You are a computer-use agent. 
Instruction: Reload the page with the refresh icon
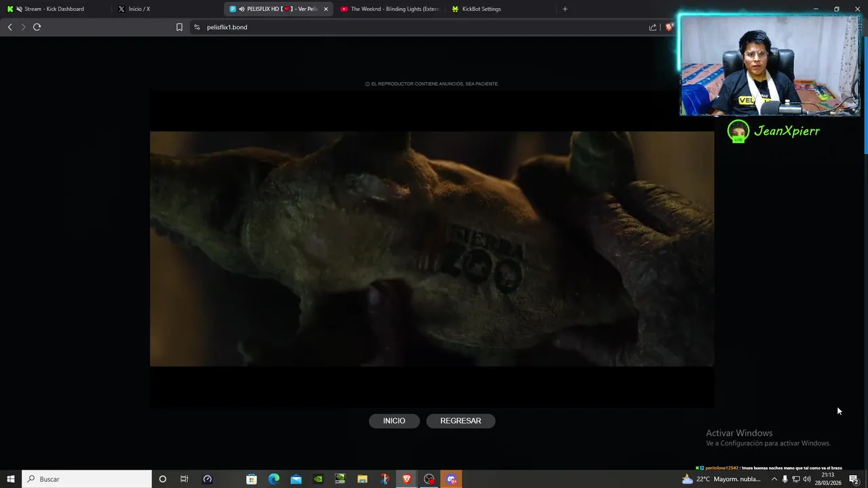pos(37,27)
